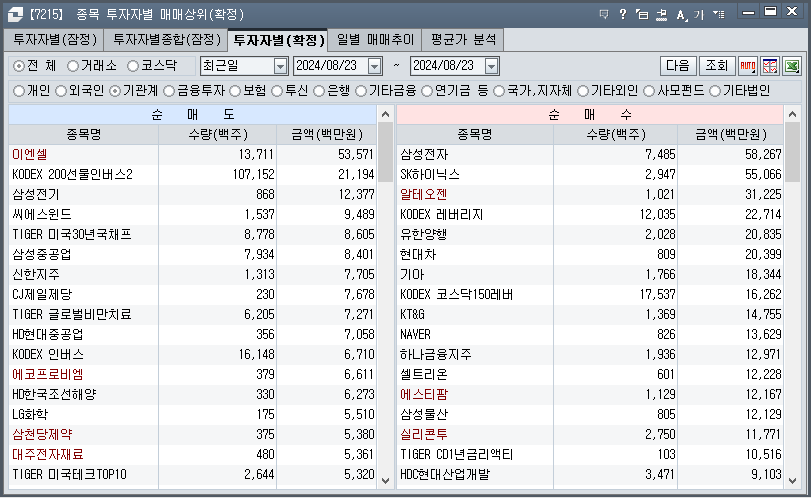The height and width of the screenshot is (498, 811).
Task: Click the detach window icon in title bar
Action: (x=642, y=14)
